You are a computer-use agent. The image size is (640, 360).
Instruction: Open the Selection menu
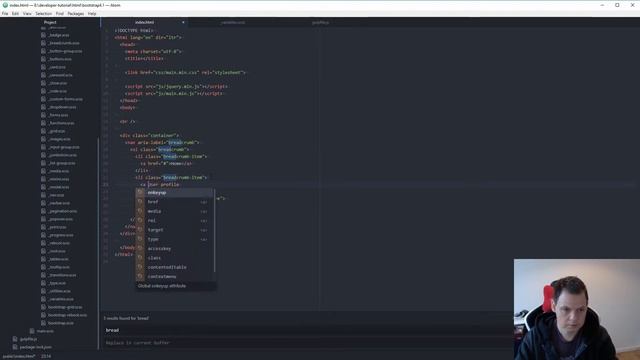(x=43, y=13)
